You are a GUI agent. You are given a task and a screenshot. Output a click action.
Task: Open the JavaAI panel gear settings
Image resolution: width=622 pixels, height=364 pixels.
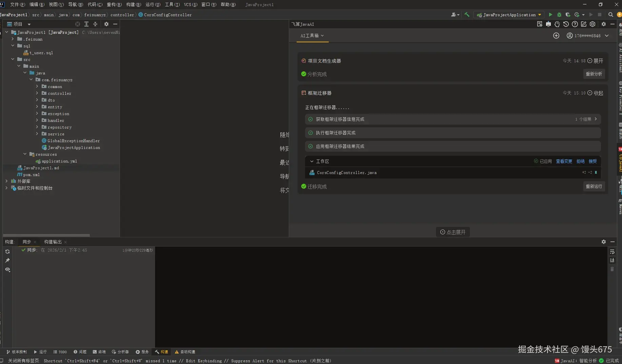coord(604,24)
